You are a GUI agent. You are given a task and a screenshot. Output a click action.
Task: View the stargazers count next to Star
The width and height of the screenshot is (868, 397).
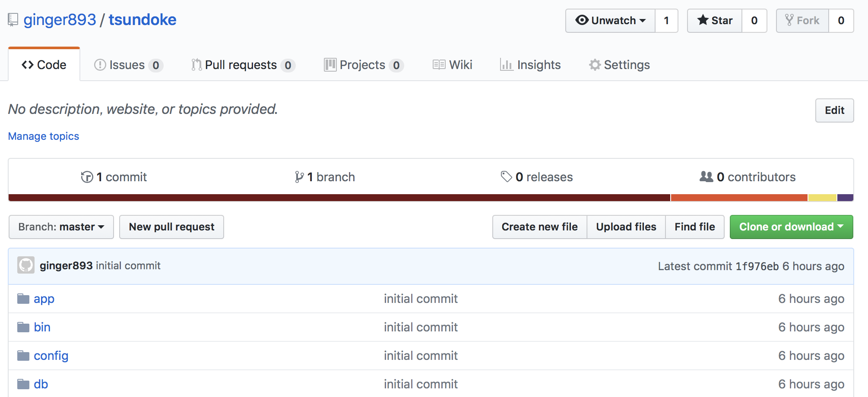coord(754,21)
